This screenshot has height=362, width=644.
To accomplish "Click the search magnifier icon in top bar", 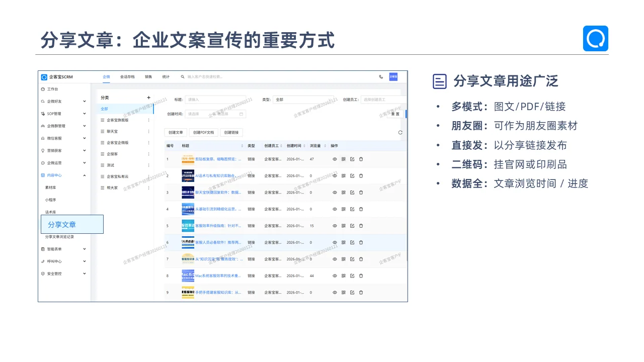I will coord(183,77).
